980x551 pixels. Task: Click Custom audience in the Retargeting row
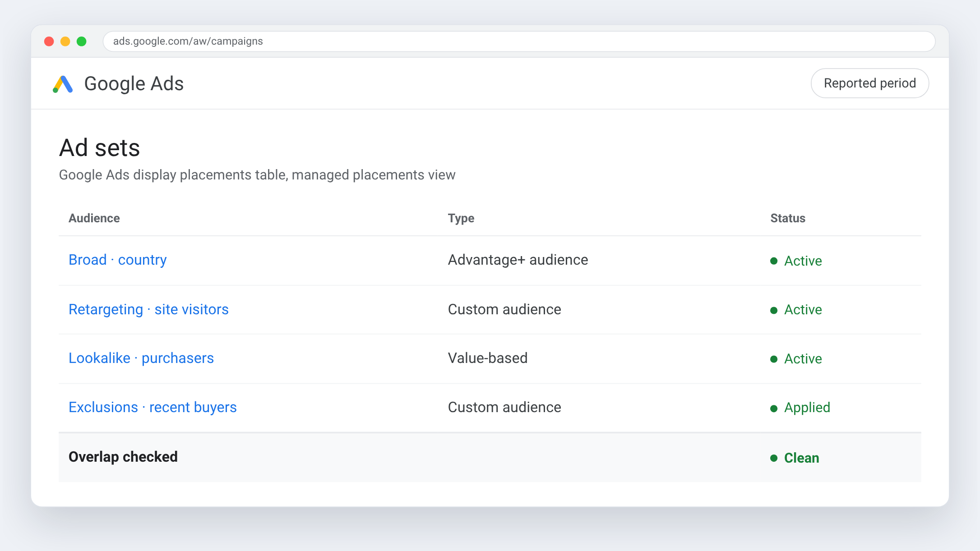[504, 310]
